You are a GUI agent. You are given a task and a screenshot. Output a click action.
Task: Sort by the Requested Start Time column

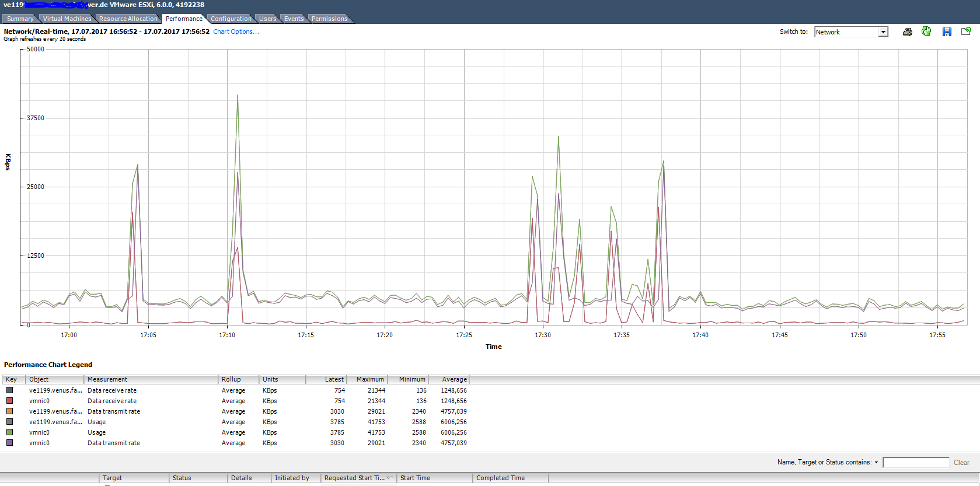pos(354,478)
